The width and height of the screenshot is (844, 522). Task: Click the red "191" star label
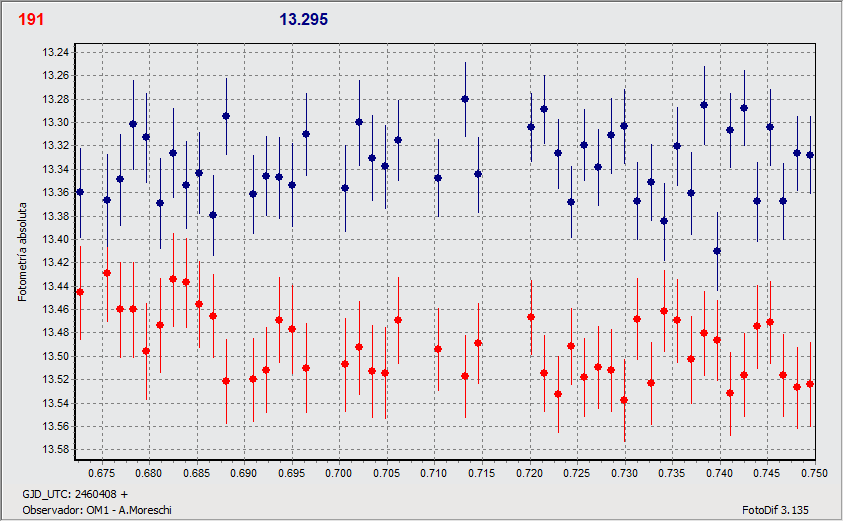[31, 19]
